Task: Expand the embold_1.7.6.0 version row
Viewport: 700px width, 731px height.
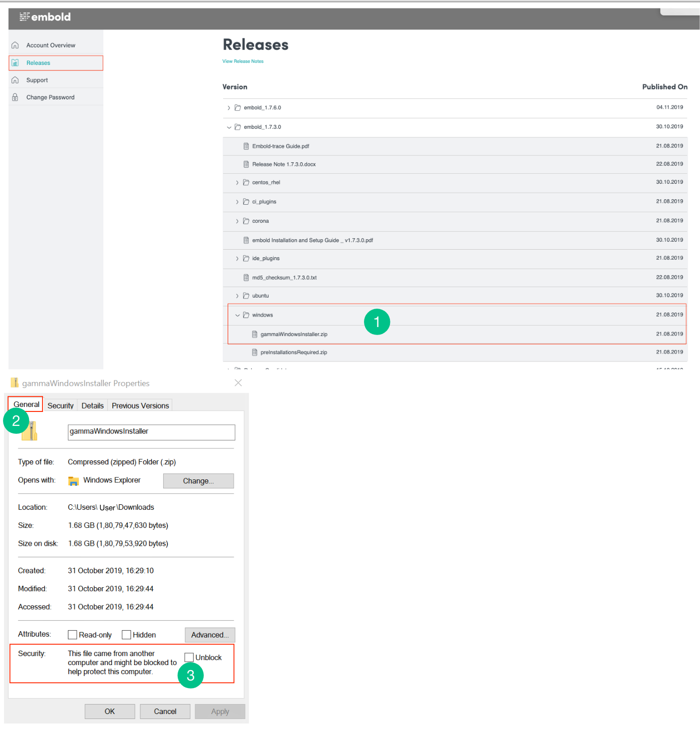Action: [229, 108]
